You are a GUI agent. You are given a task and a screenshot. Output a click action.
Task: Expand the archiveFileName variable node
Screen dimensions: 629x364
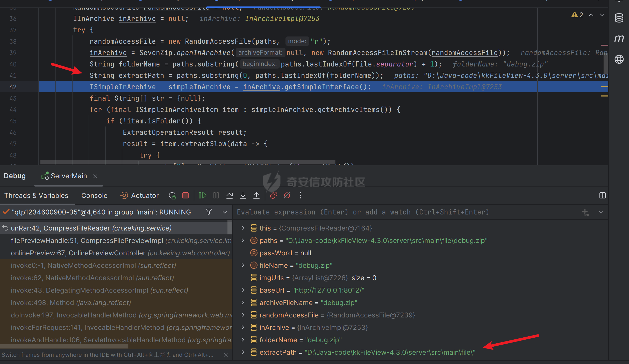click(x=243, y=302)
